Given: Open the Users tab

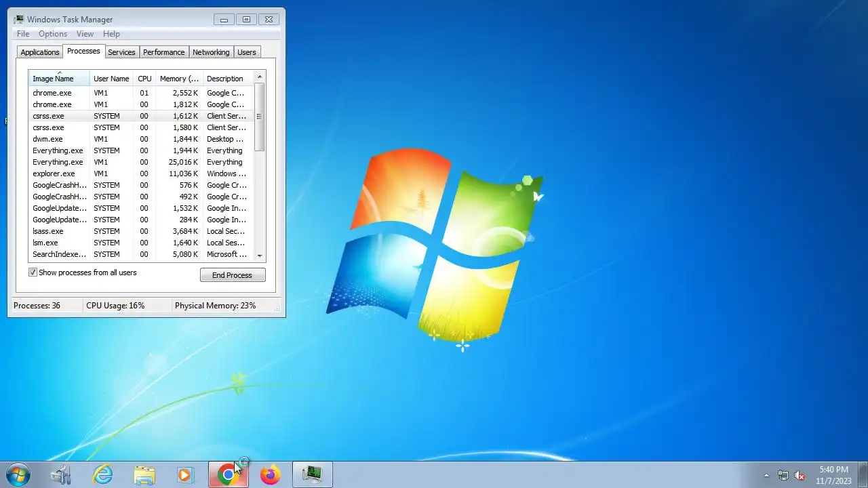Looking at the screenshot, I should [247, 52].
